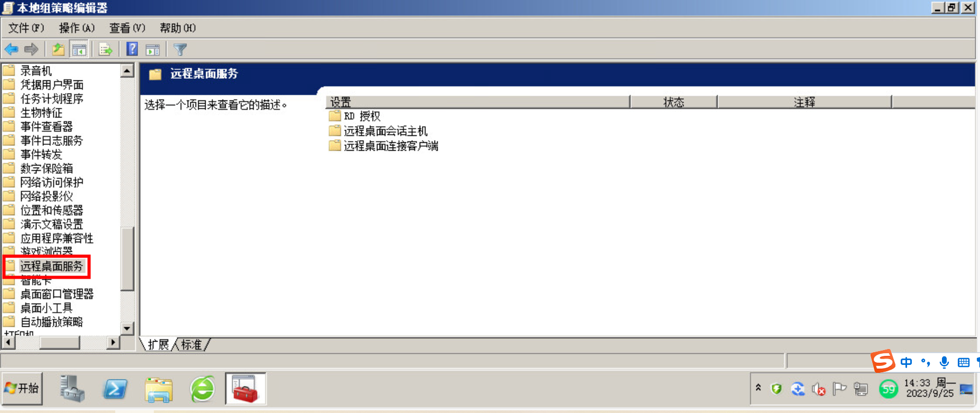Launch PowerShell from the taskbar
980x413 pixels.
point(115,390)
